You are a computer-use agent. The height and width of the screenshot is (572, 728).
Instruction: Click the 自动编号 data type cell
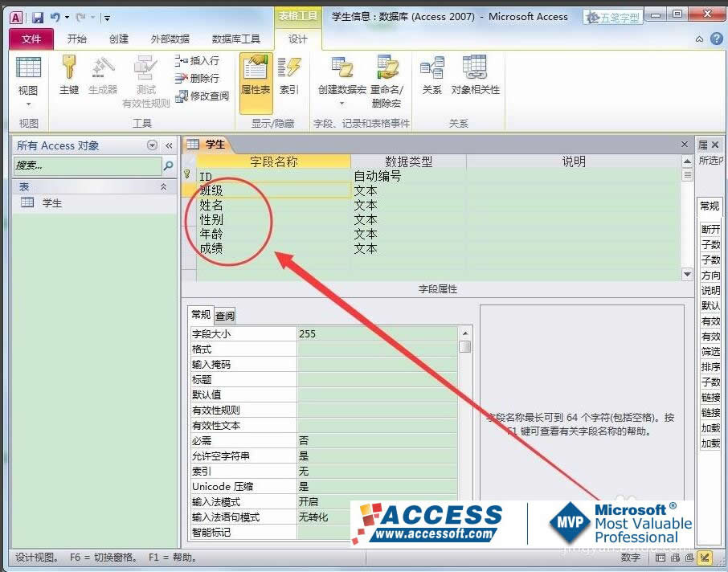click(x=409, y=177)
